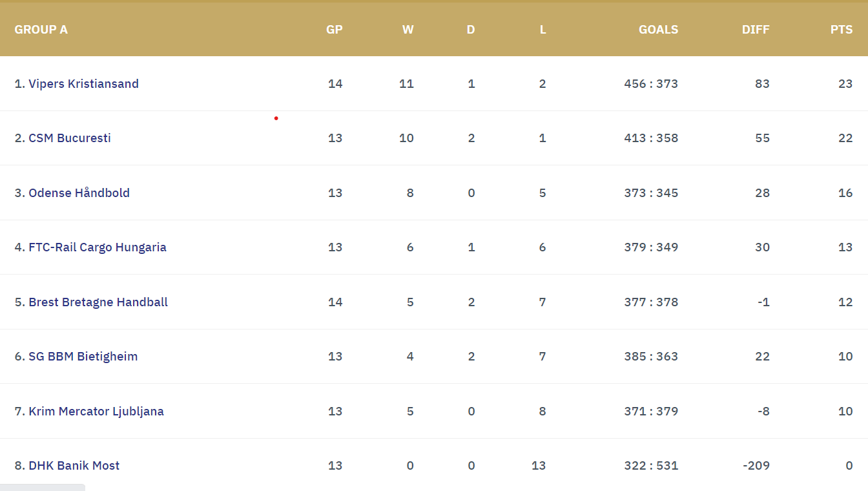The height and width of the screenshot is (491, 868).
Task: Click the GP column header
Action: pos(334,30)
